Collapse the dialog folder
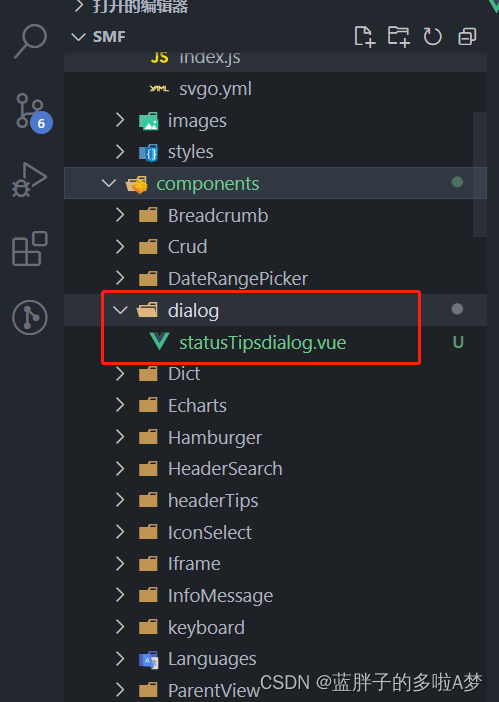The image size is (499, 702). point(120,310)
